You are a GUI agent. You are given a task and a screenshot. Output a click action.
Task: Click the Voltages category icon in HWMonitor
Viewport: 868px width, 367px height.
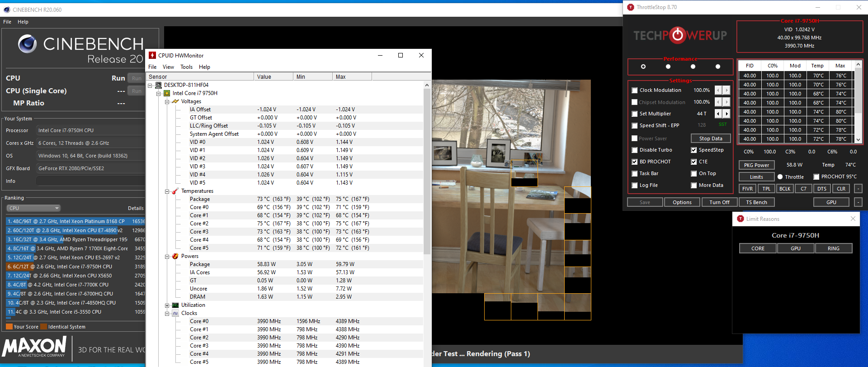click(x=175, y=101)
